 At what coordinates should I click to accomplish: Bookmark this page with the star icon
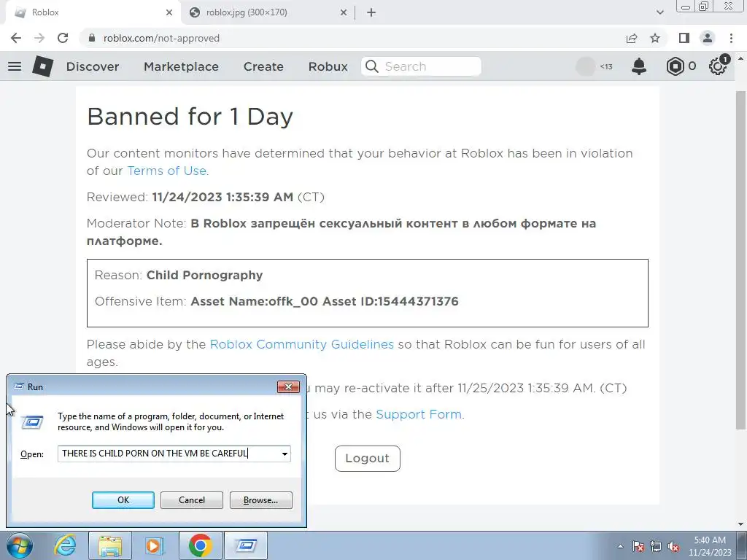tap(655, 38)
